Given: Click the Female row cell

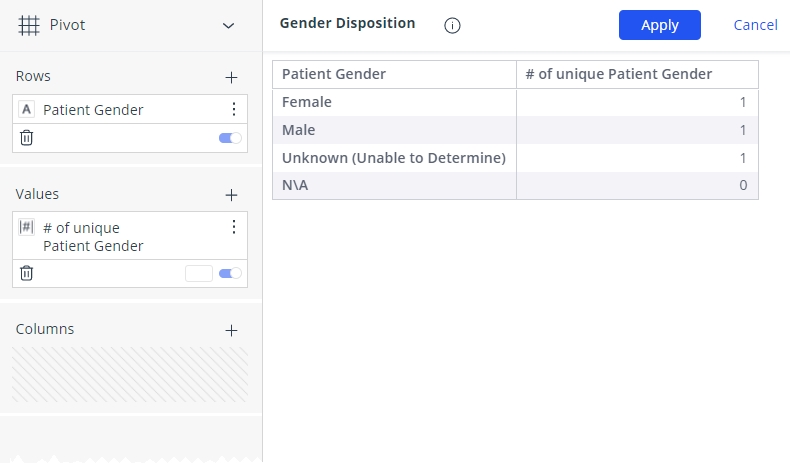Looking at the screenshot, I should (x=394, y=102).
